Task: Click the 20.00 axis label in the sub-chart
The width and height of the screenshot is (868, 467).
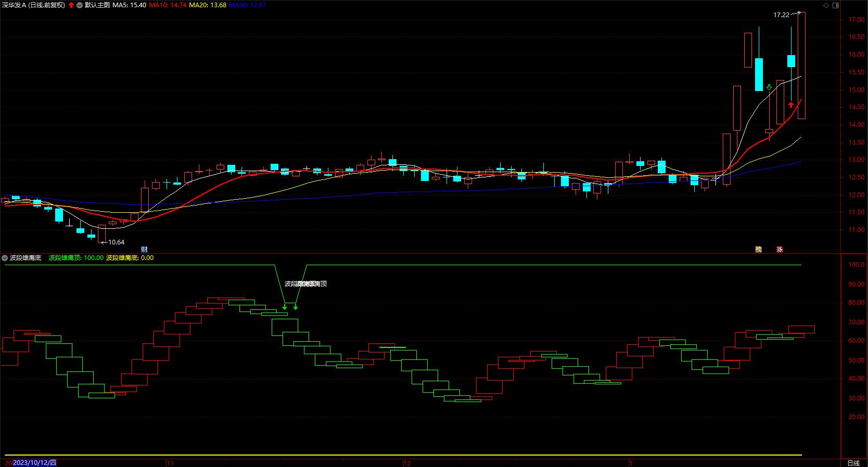Action: click(x=857, y=417)
